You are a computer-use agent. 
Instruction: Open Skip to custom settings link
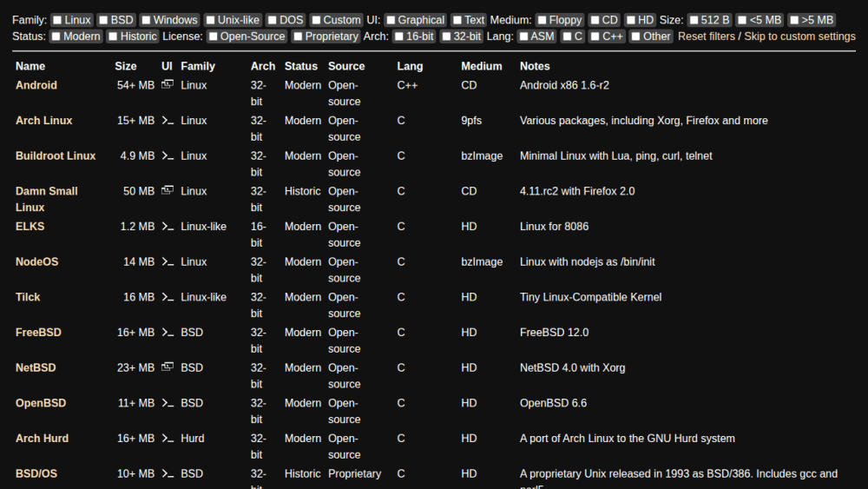click(799, 36)
